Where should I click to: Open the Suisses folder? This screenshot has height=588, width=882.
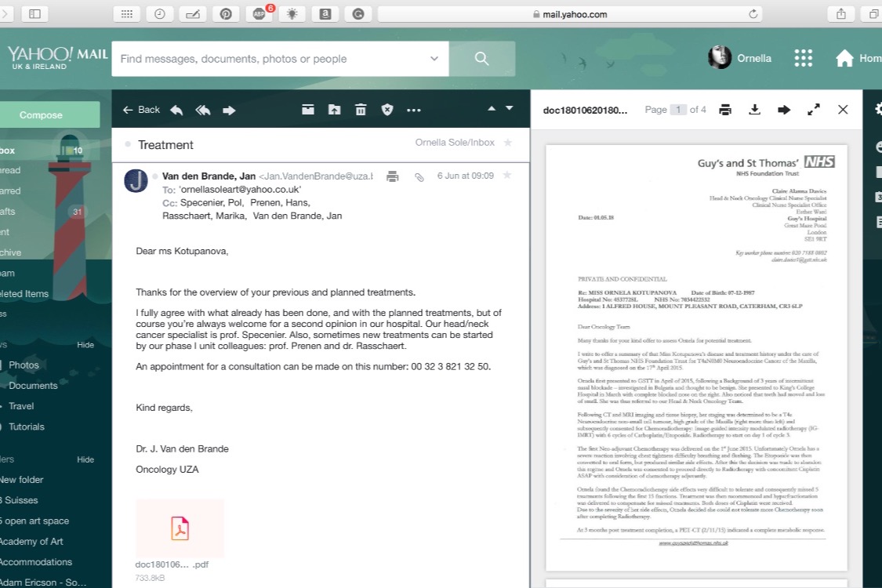coord(19,500)
